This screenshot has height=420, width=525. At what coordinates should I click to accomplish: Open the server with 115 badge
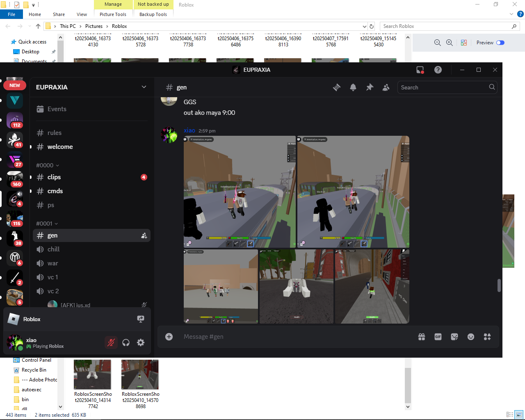coord(15,219)
